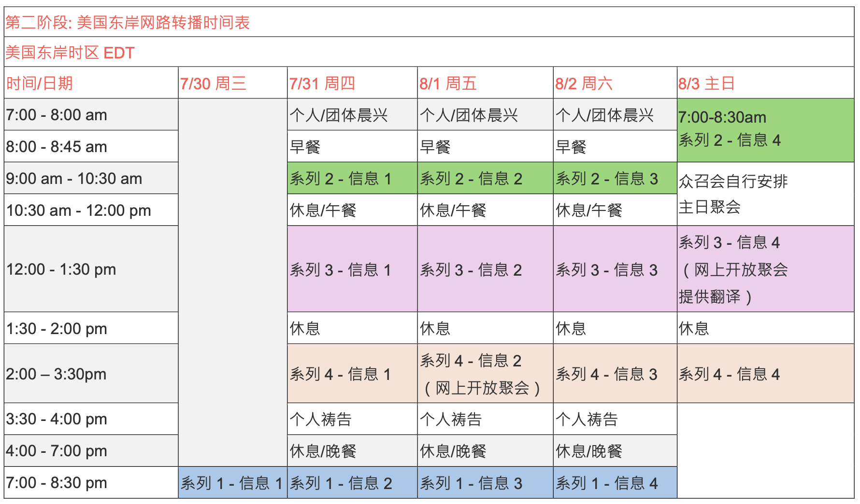Click the title '第二阶段: 美国东岸网路转播时间表'
The width and height of the screenshot is (860, 504).
click(128, 23)
